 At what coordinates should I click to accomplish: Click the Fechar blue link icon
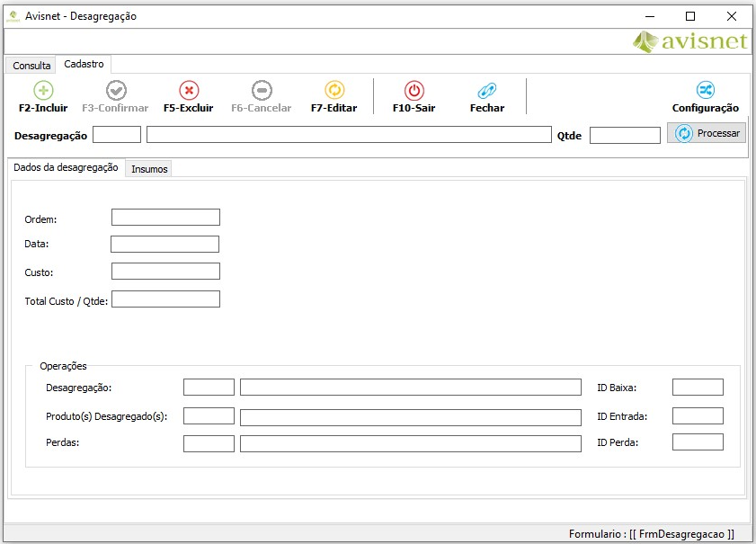point(486,90)
